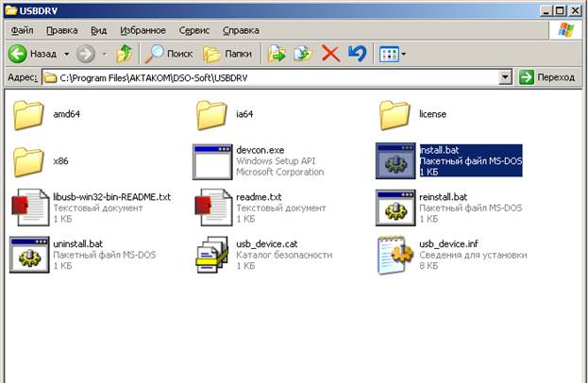Select the ia64 folder icon

[211, 115]
